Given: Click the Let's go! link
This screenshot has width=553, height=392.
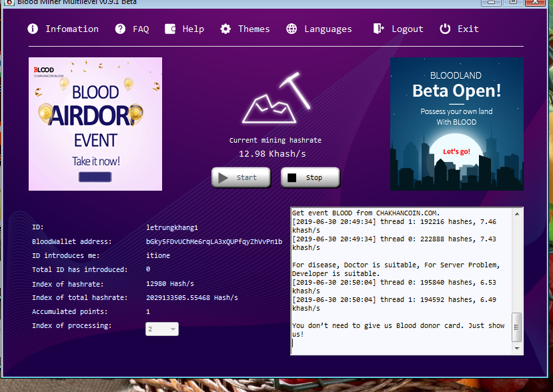Looking at the screenshot, I should [456, 151].
